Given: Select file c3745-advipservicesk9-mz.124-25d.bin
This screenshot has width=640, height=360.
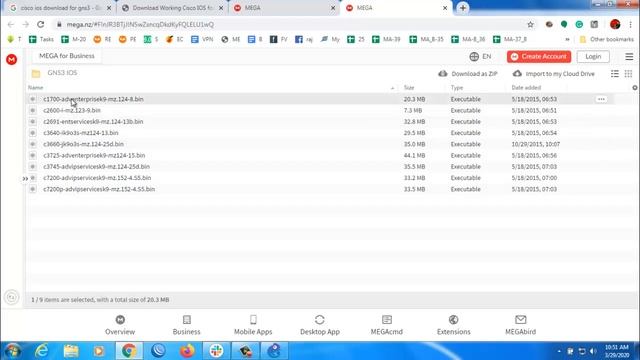Looking at the screenshot, I should pyautogui.click(x=96, y=167).
